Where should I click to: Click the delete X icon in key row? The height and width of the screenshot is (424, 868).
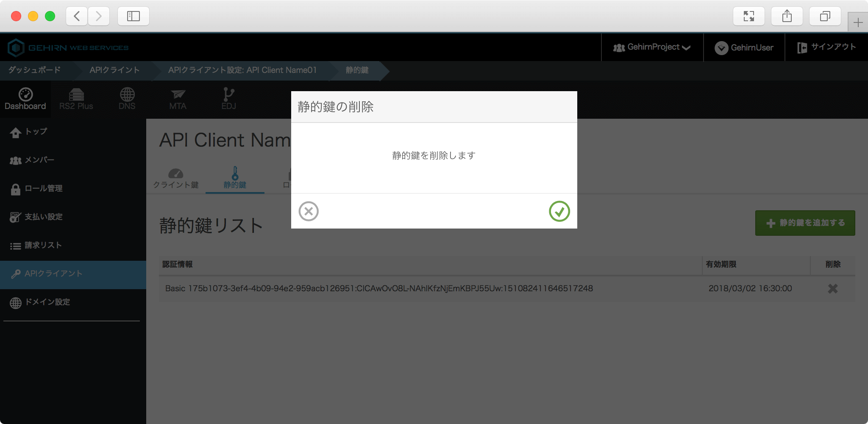pos(832,289)
